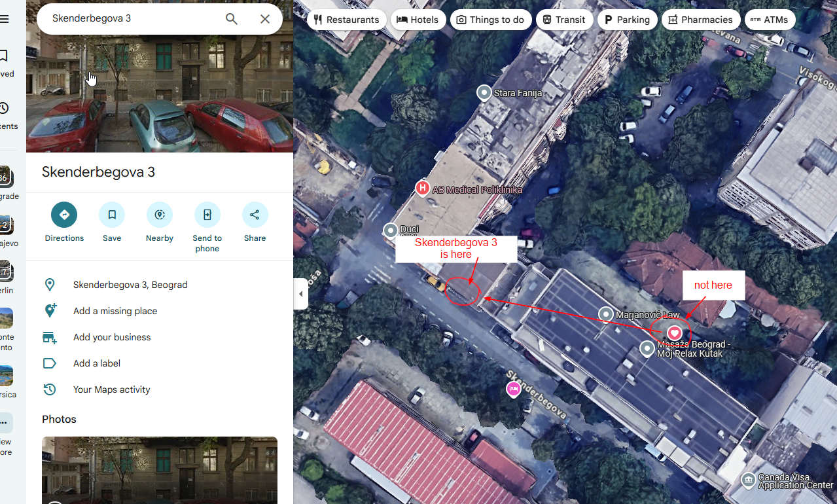
Task: Select the Transit chip
Action: 564,20
